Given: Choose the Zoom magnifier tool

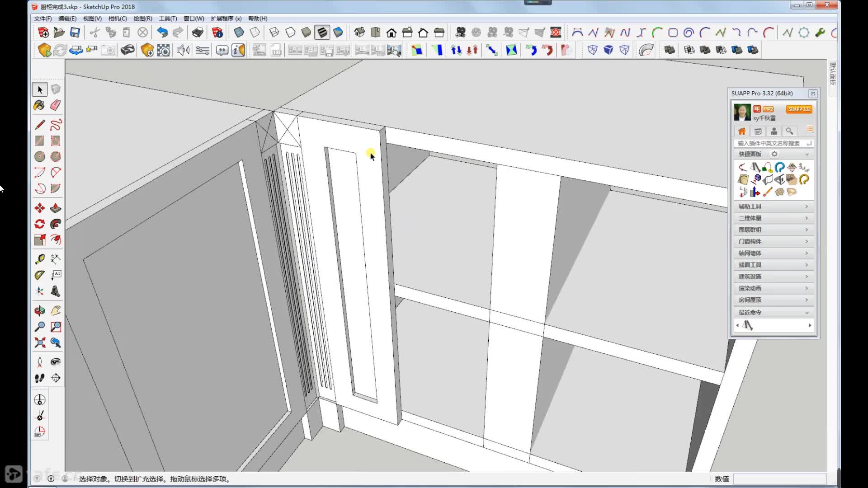Looking at the screenshot, I should coord(40,326).
